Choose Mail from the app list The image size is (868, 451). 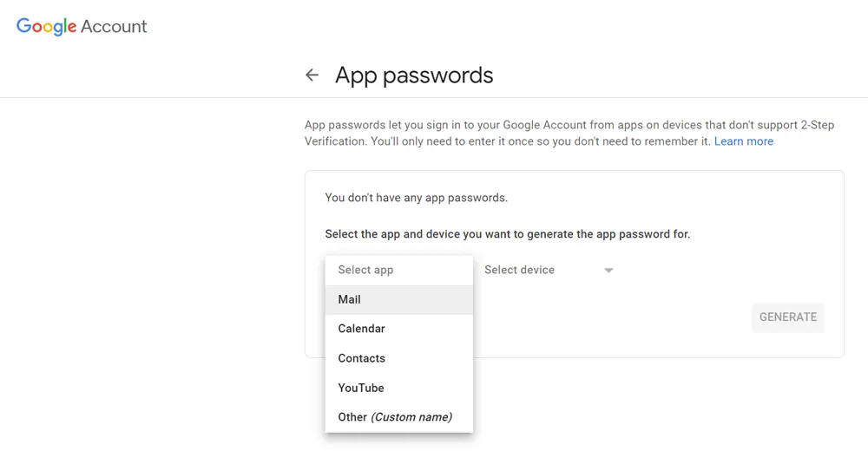[x=350, y=299]
